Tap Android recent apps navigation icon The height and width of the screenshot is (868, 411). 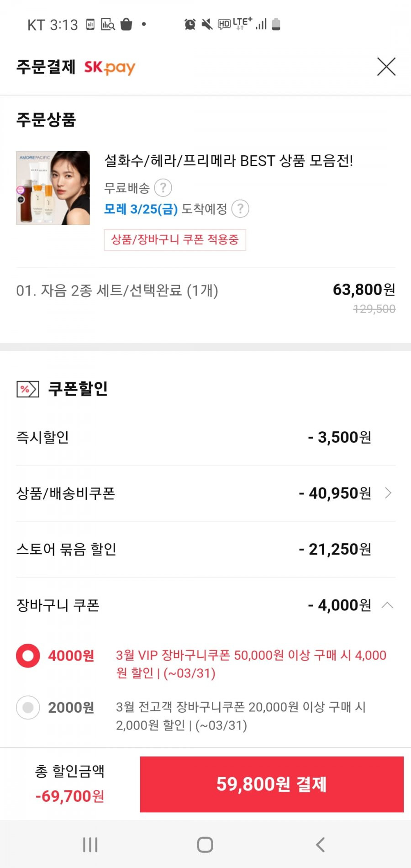click(90, 845)
